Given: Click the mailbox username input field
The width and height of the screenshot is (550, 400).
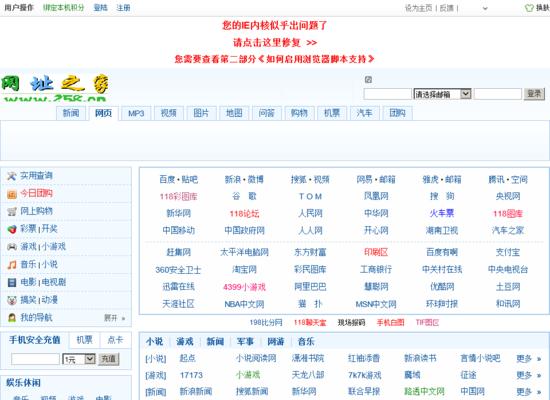Looking at the screenshot, I should pyautogui.click(x=388, y=94).
